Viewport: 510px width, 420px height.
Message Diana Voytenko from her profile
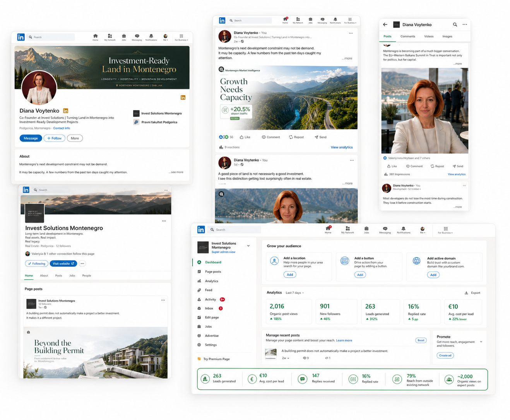click(31, 138)
